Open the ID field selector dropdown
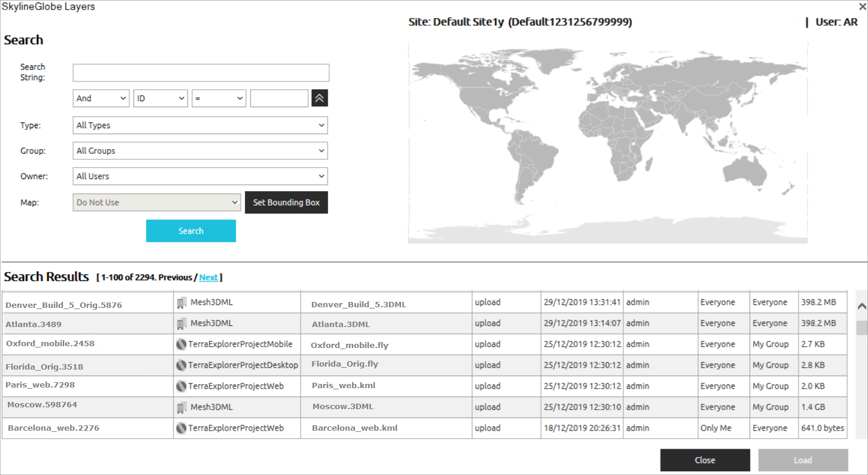 click(160, 98)
